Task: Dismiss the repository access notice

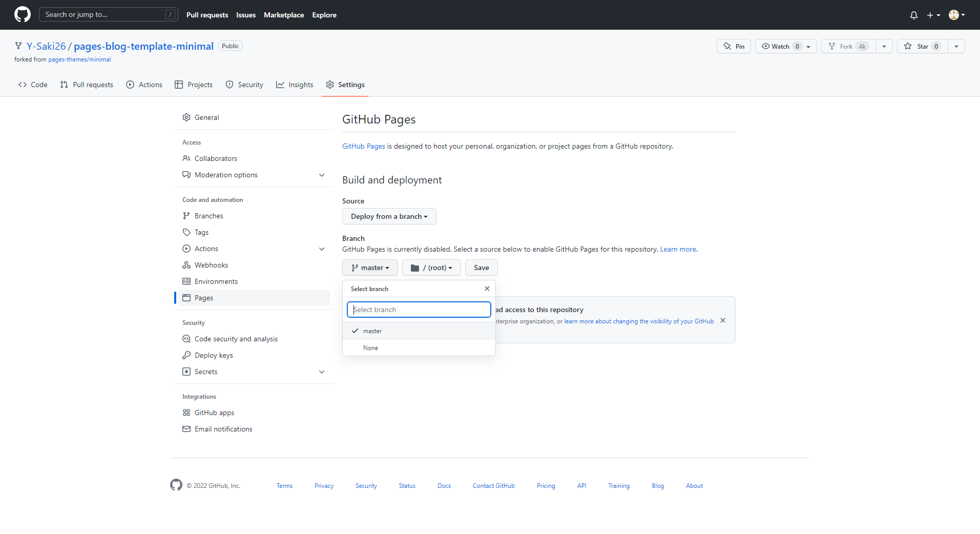Action: coord(723,320)
